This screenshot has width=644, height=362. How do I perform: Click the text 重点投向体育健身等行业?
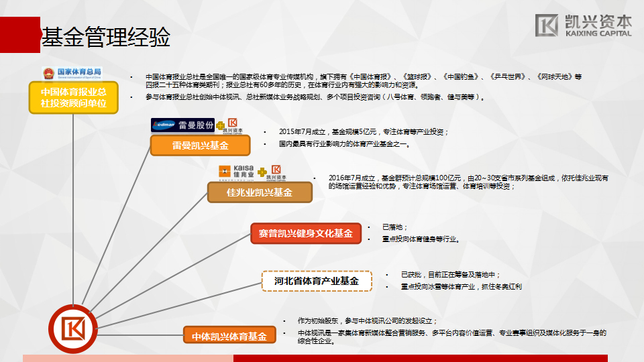point(421,239)
